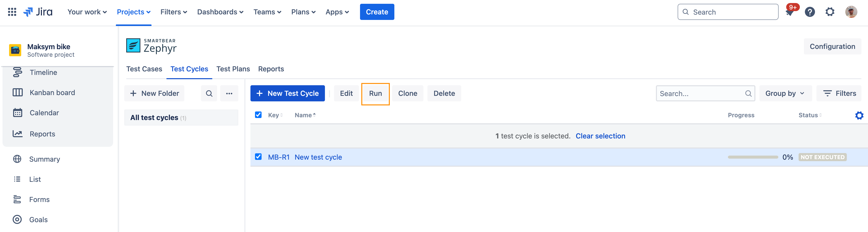Expand the Group by dropdown
This screenshot has height=232, width=868.
pyautogui.click(x=784, y=94)
